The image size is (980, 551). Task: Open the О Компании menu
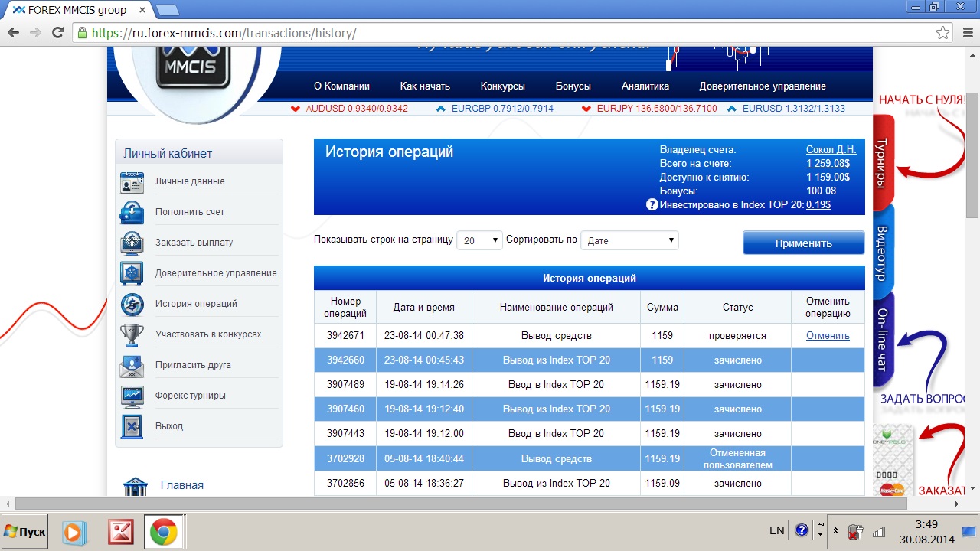coord(341,86)
